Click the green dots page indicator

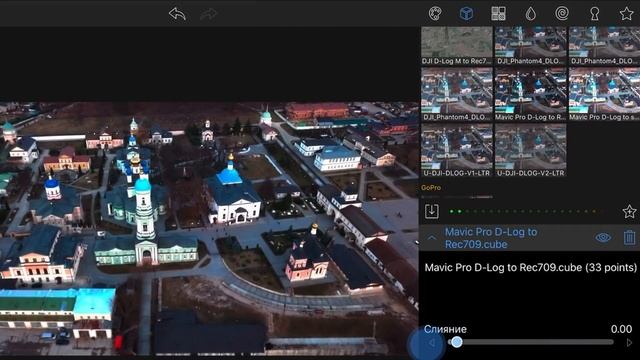(x=527, y=211)
